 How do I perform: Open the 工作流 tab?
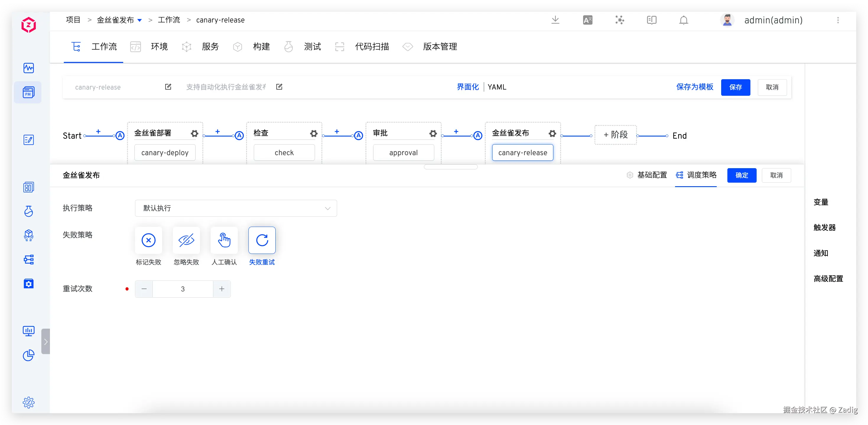(94, 46)
